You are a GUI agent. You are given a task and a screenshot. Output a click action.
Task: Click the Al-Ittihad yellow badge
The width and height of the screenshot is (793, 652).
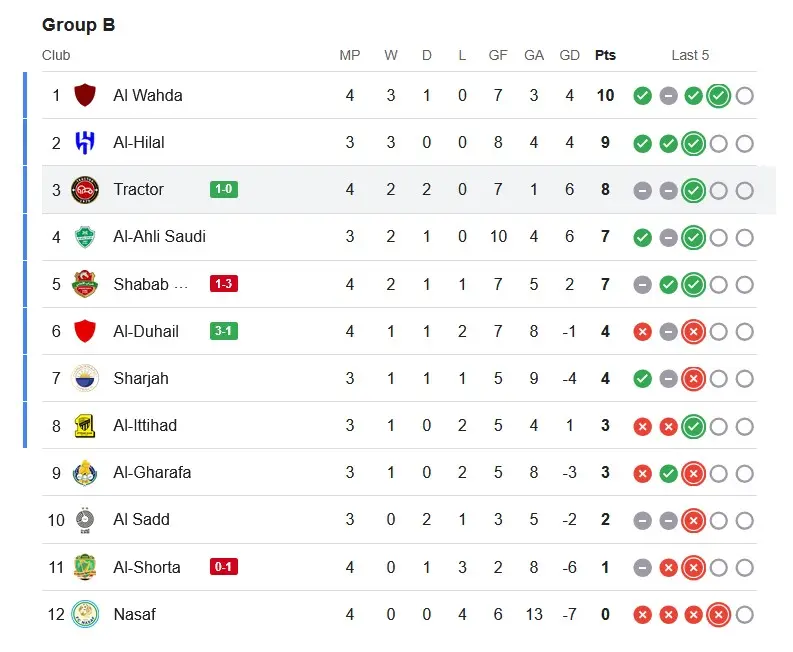[x=85, y=426]
